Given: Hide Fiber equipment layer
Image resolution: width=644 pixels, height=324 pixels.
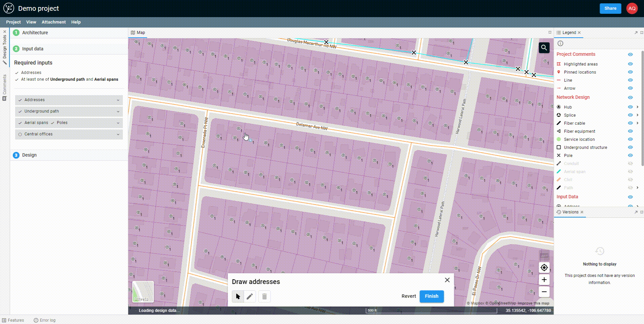Looking at the screenshot, I should tap(630, 131).
